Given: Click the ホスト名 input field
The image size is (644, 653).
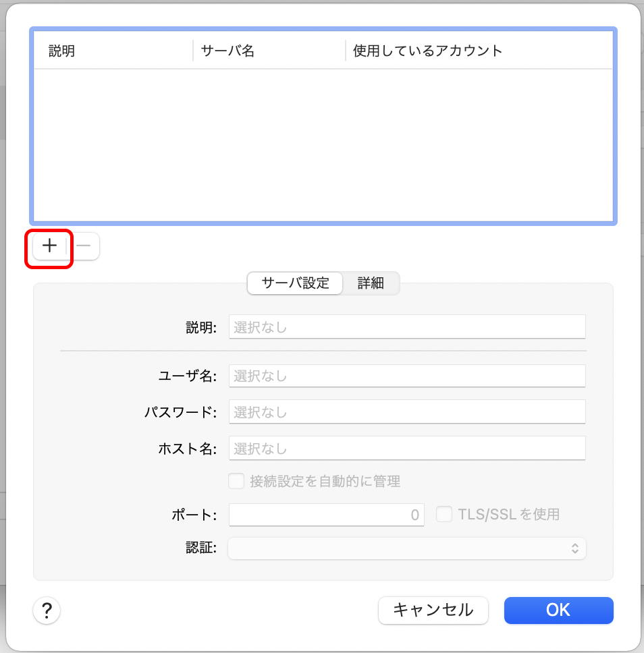Looking at the screenshot, I should point(405,448).
